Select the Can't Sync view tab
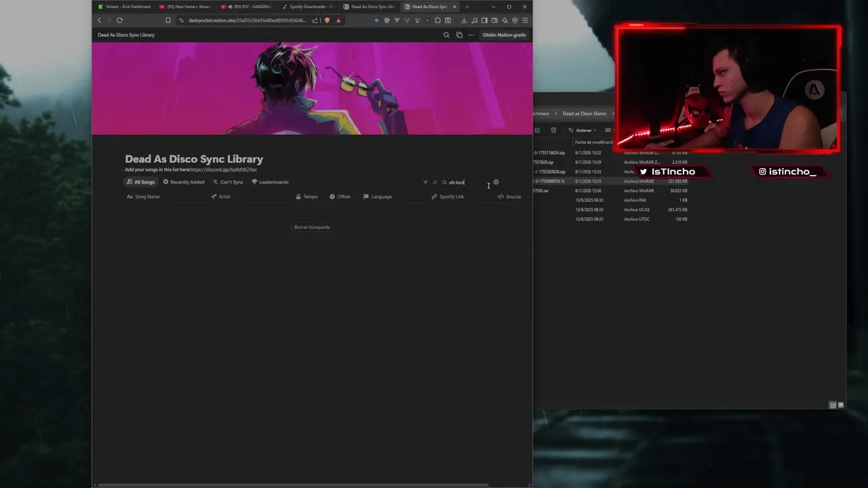The width and height of the screenshot is (868, 488). 228,182
